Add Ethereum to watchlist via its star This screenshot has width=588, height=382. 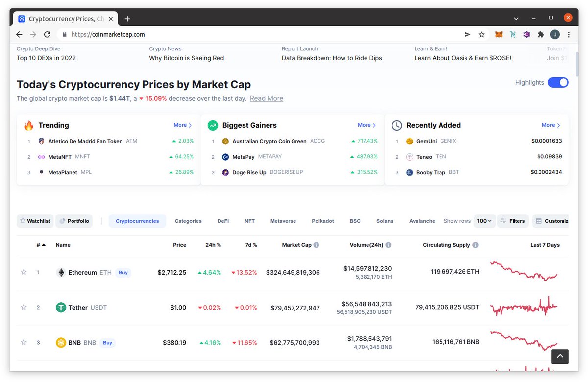click(24, 272)
